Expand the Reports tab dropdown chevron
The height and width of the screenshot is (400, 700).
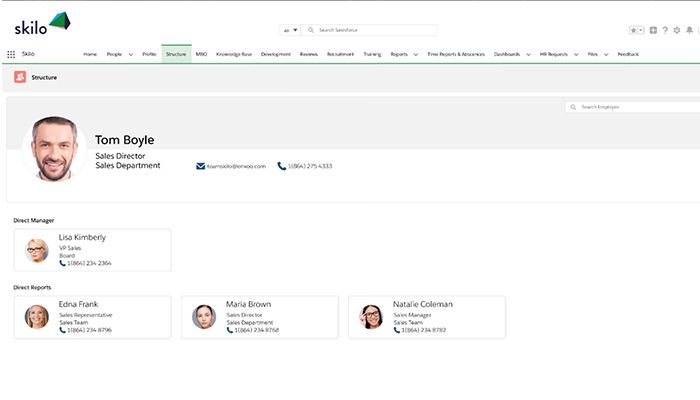tap(416, 54)
